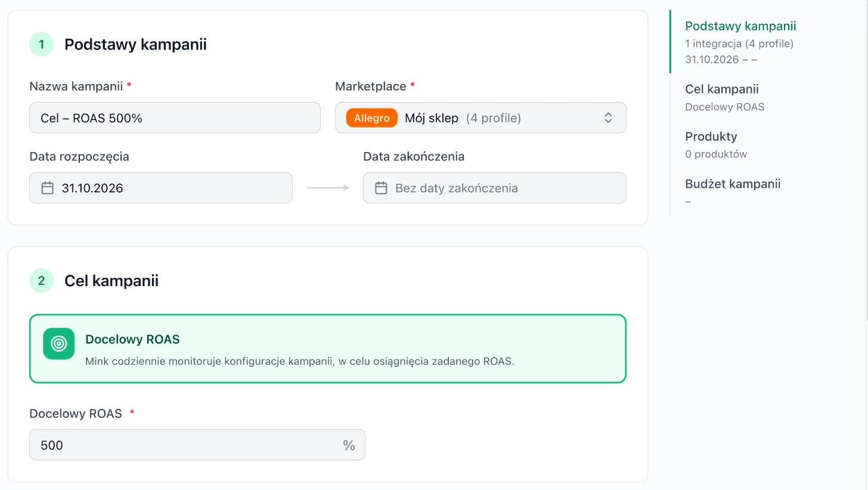The width and height of the screenshot is (868, 490).
Task: Focus the Docelowy ROAS percentage input with 500
Action: [x=197, y=445]
